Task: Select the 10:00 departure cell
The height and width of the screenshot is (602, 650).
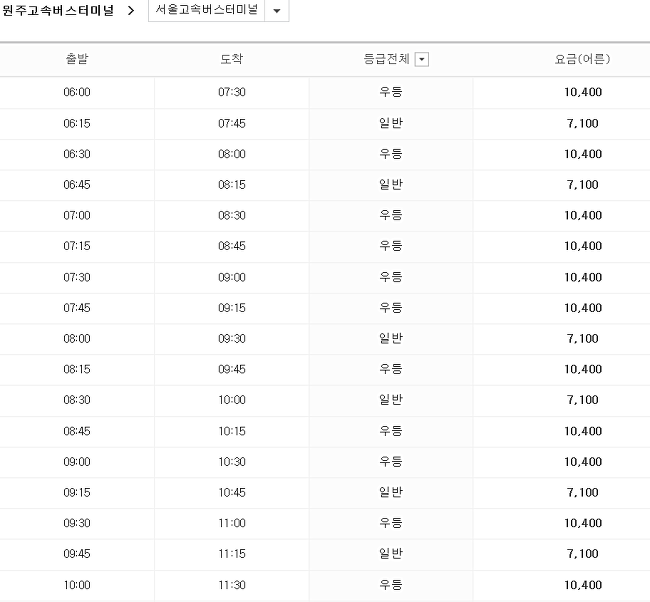Action: click(x=77, y=585)
